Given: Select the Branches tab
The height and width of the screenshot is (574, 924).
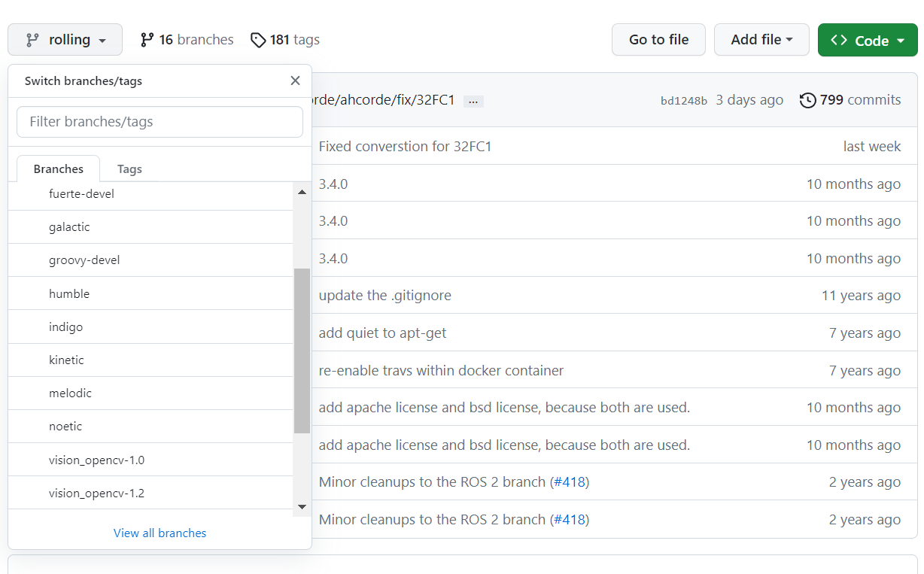Looking at the screenshot, I should (x=59, y=169).
